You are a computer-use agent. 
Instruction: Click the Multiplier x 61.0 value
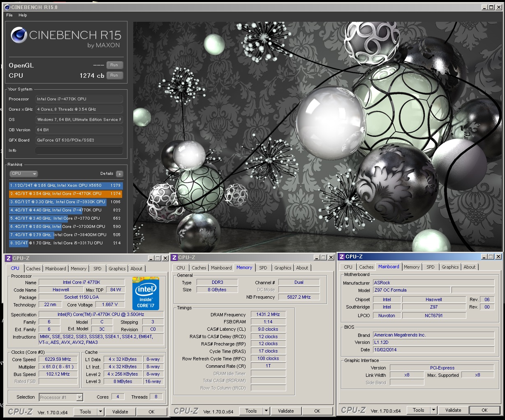click(x=58, y=367)
